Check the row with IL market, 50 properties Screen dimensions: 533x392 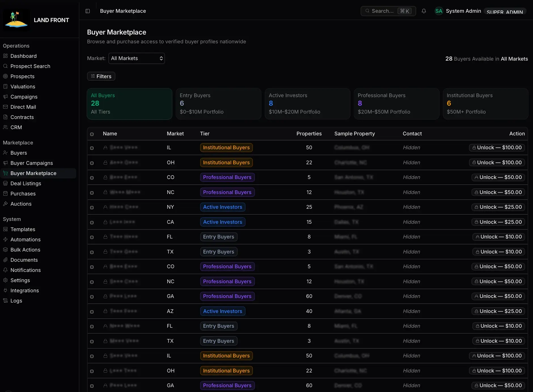click(x=92, y=148)
